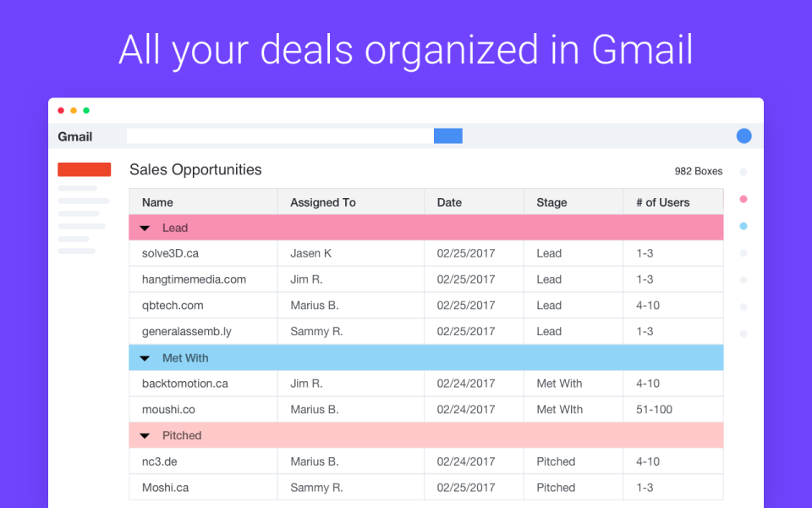Collapse the Met With group arrow
This screenshot has height=508, width=812.
pos(145,358)
